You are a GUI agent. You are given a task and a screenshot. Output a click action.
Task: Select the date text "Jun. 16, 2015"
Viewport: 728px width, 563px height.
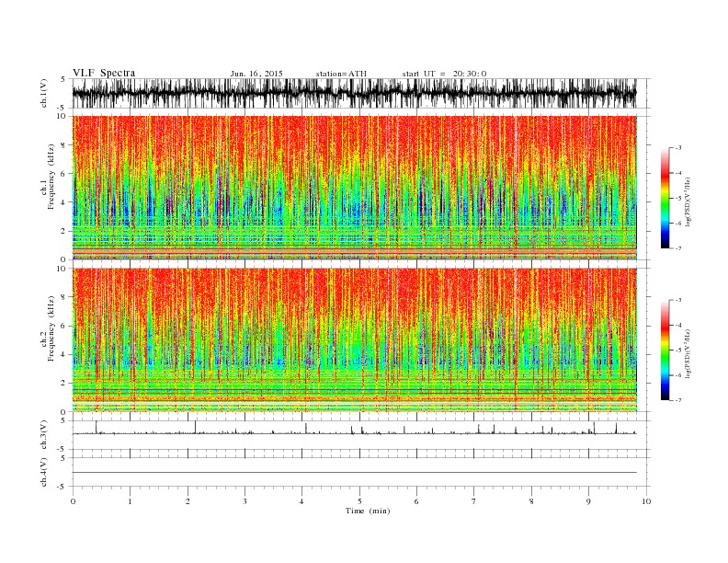pyautogui.click(x=256, y=74)
